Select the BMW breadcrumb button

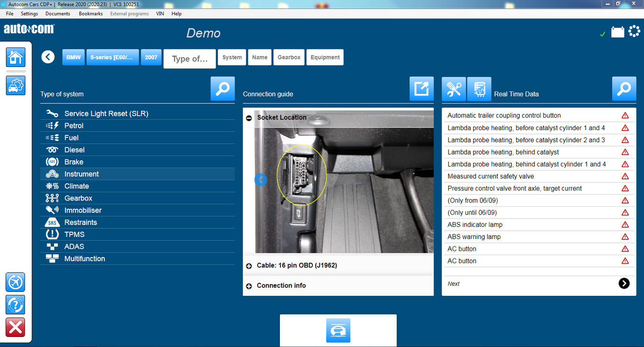[x=73, y=57]
